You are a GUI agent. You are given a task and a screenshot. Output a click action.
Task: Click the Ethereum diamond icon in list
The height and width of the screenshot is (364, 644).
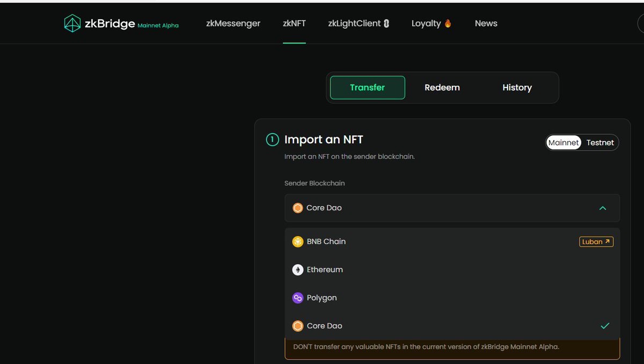(298, 270)
